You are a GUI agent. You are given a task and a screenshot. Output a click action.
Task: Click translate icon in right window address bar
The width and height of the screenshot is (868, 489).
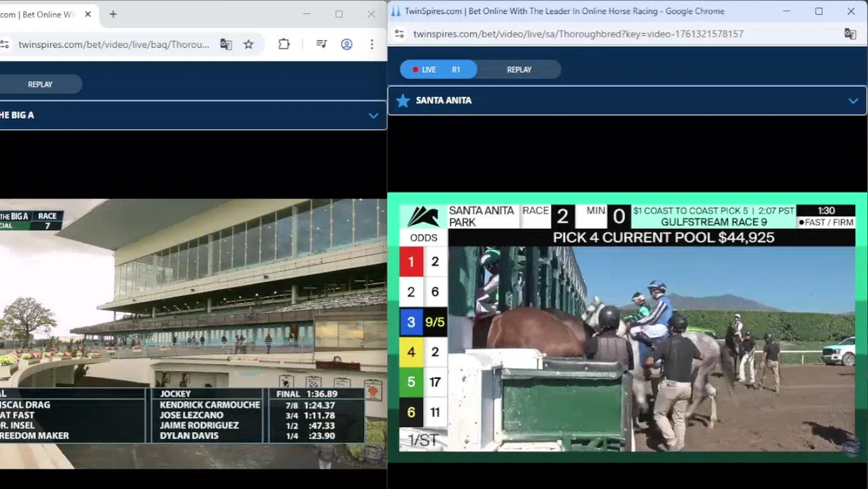click(x=850, y=34)
